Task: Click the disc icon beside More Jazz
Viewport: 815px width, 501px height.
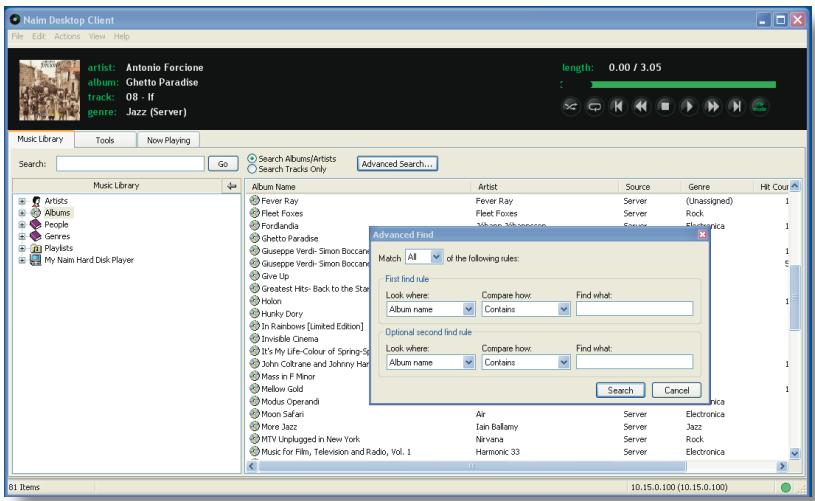Action: point(255,426)
